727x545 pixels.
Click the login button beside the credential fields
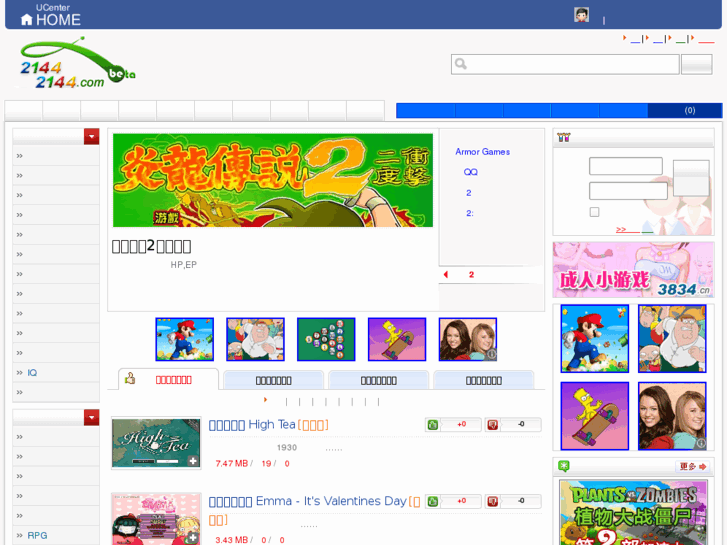click(691, 178)
